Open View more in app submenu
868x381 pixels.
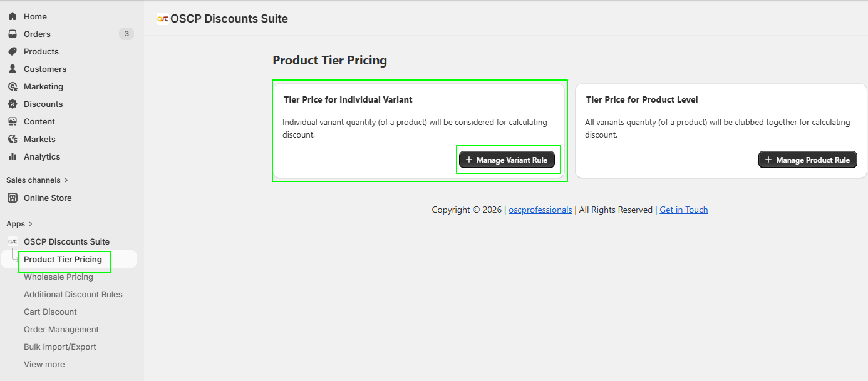point(44,364)
